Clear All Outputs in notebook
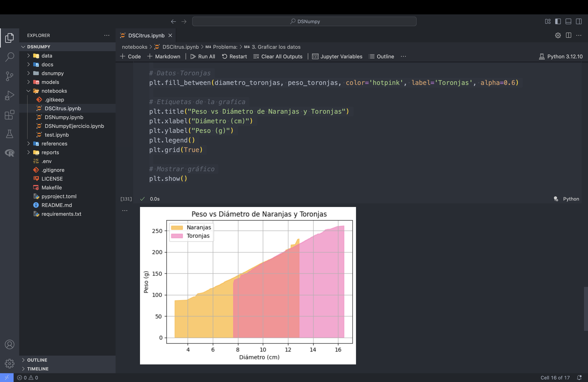The image size is (588, 382). 278,57
